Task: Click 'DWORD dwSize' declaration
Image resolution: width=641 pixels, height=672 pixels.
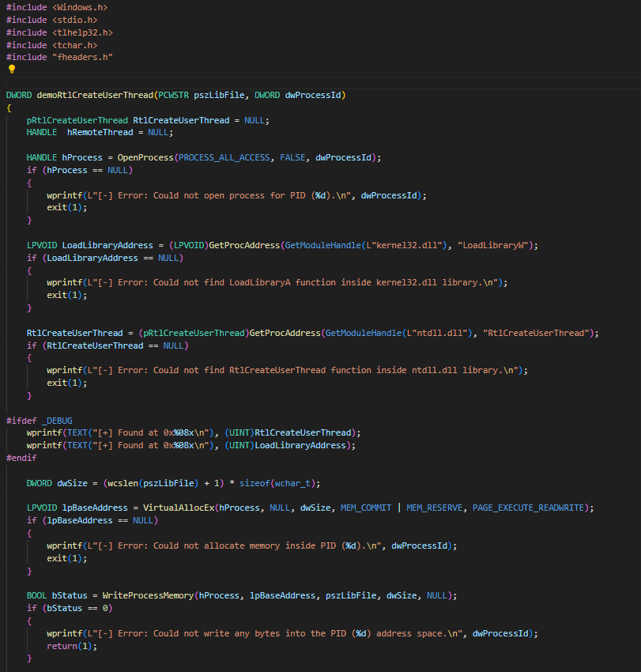Action: (57, 483)
